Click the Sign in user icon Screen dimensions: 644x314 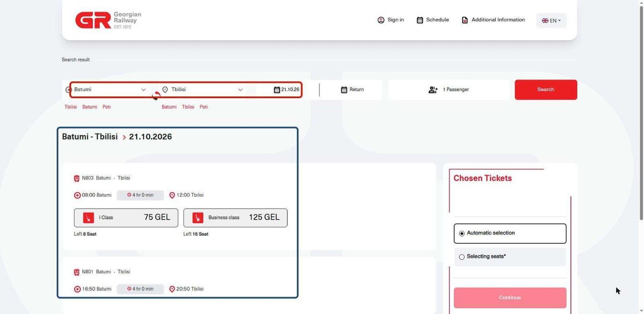(381, 20)
